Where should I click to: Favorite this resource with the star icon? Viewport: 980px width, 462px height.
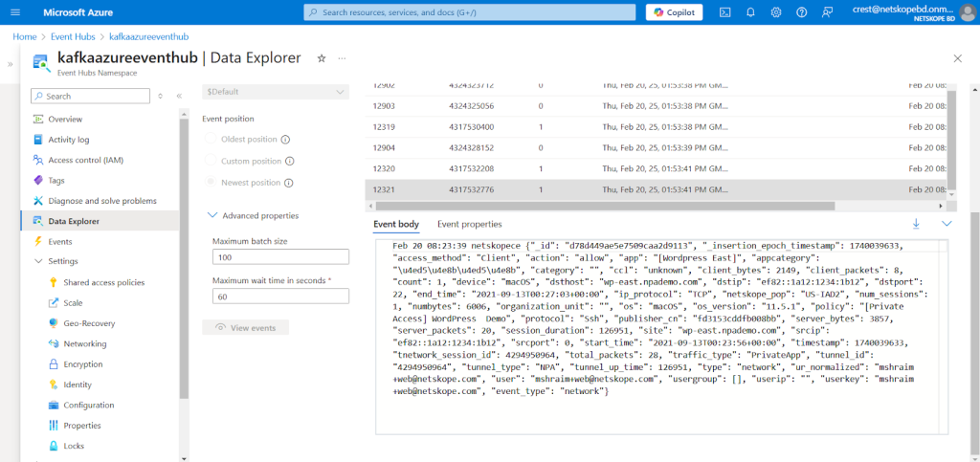coord(322,58)
